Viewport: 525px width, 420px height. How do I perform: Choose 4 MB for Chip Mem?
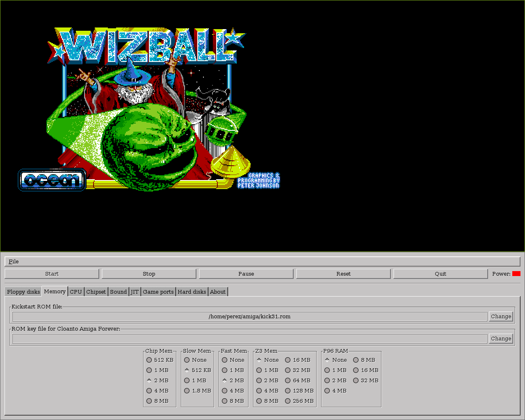pos(157,391)
